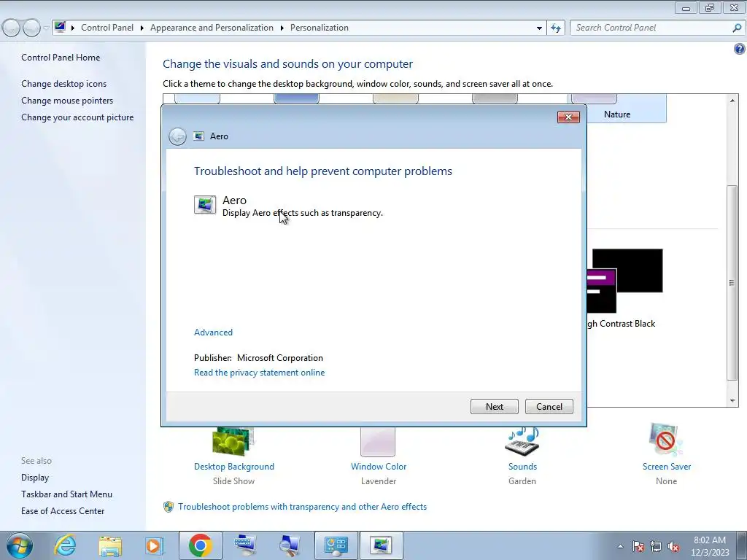Expand arrow before Control Panel breadcrumb

(73, 28)
